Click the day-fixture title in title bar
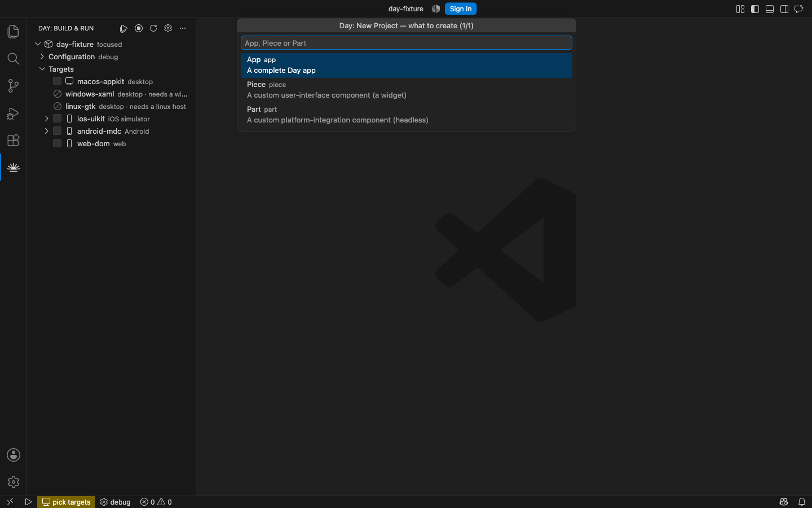 pos(406,9)
